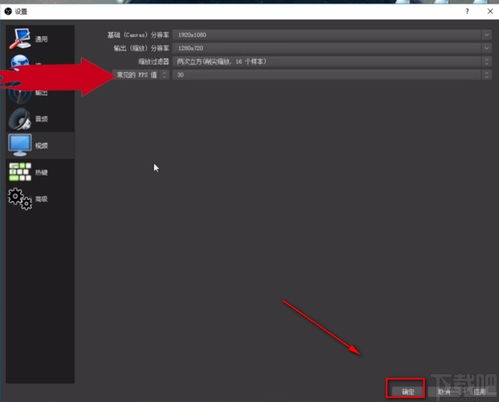Expand the Output (Scaled) resolution dropdown arrow
Viewport: 499px width, 402px height.
tap(486, 48)
